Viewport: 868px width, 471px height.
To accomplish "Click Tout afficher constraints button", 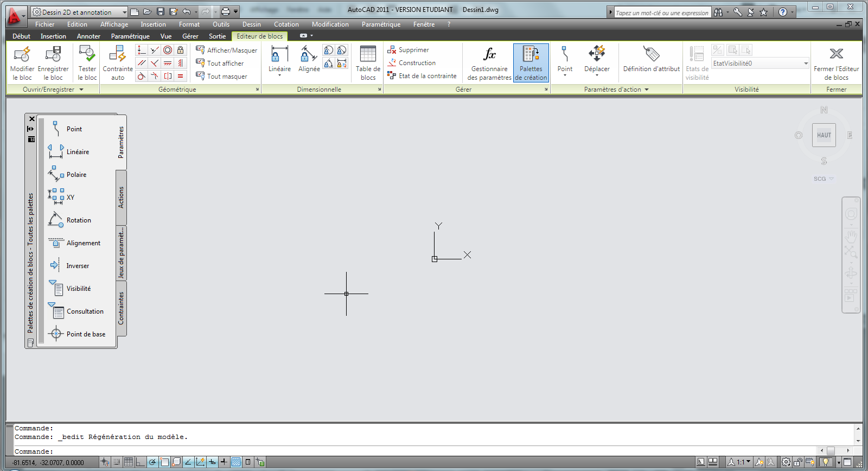I will pos(225,63).
